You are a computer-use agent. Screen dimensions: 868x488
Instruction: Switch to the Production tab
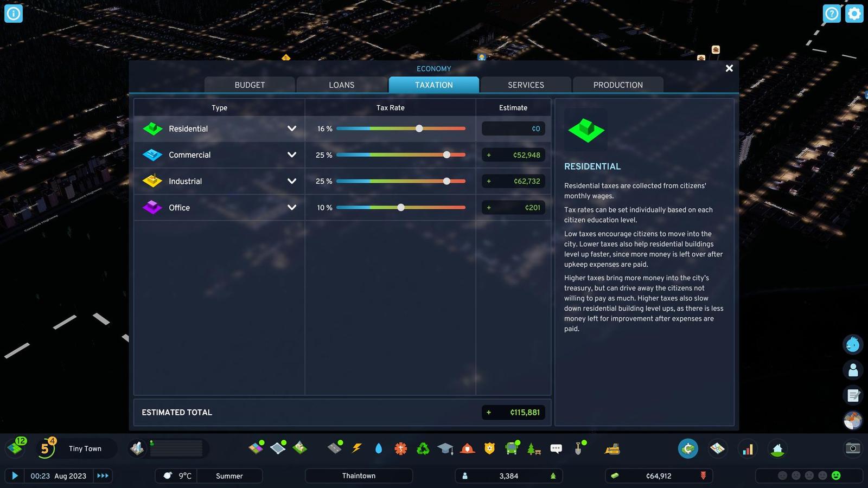coord(618,85)
